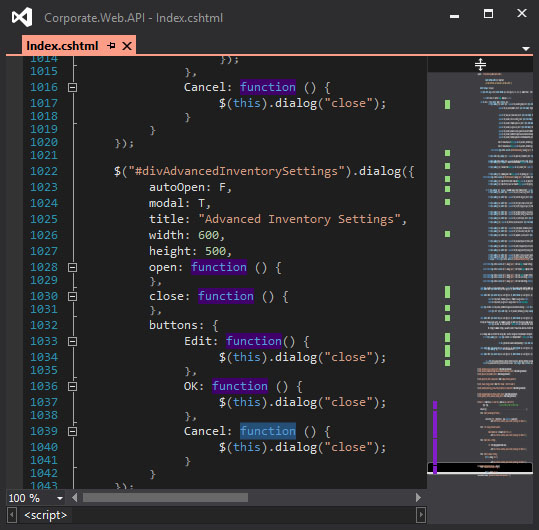Click the autoOpen property on line 1023
Image resolution: width=539 pixels, height=530 pixels.
176,188
